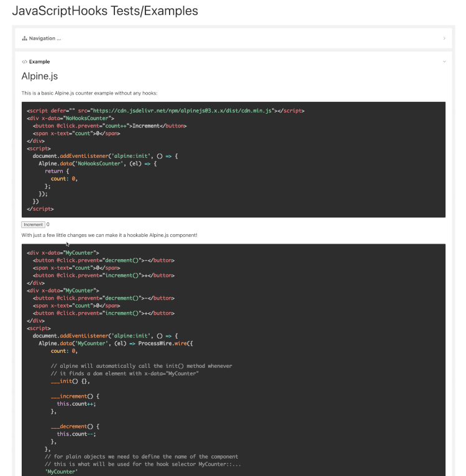Click the Increment</button> code line in first block
The image size is (466, 476).
click(x=109, y=126)
